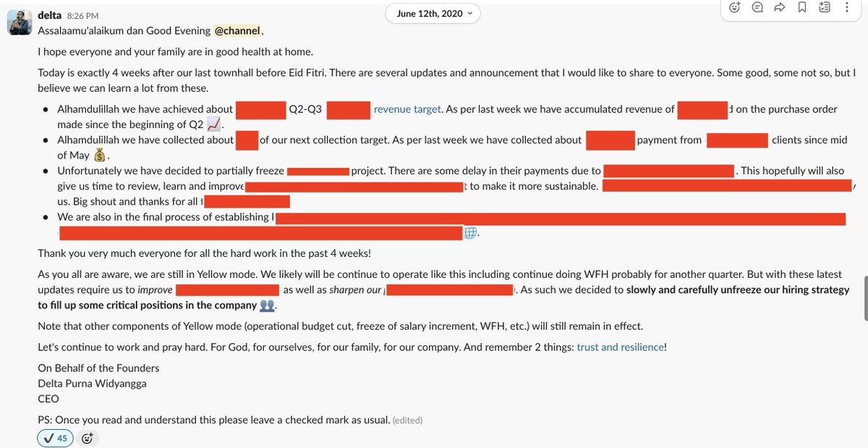
Task: Add another emoji reaction below message
Action: pos(88,438)
